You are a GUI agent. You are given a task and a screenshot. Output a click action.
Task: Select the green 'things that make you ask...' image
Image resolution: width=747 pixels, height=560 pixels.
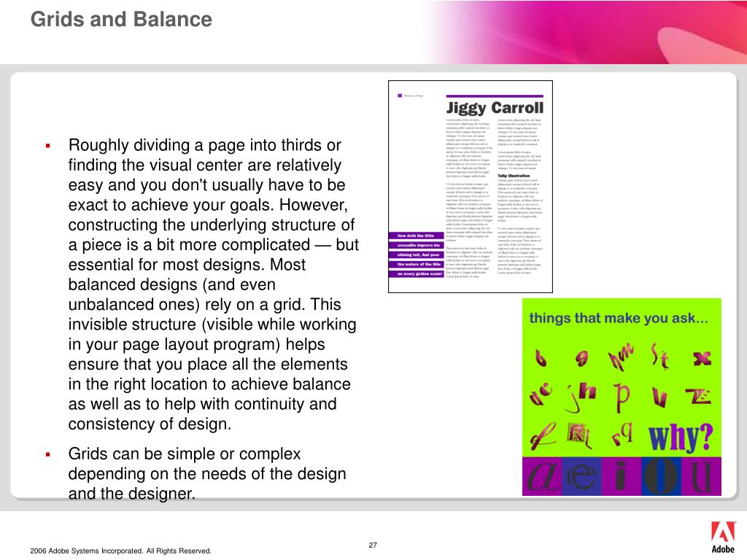click(622, 397)
